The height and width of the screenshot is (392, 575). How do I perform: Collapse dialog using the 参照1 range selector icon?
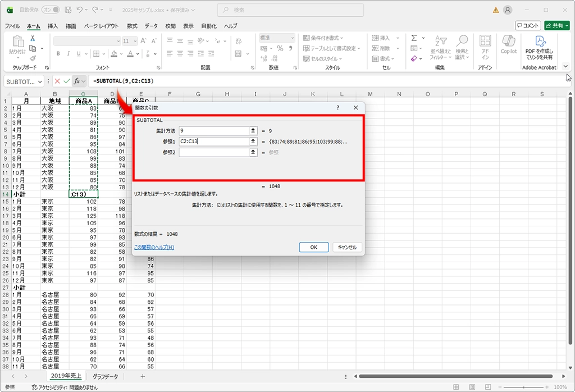pos(253,142)
